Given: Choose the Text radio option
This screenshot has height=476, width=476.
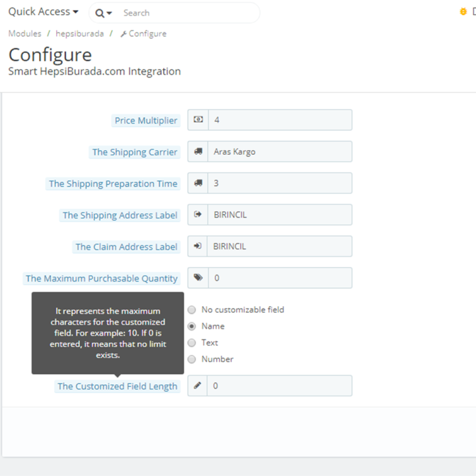Looking at the screenshot, I should pyautogui.click(x=192, y=342).
